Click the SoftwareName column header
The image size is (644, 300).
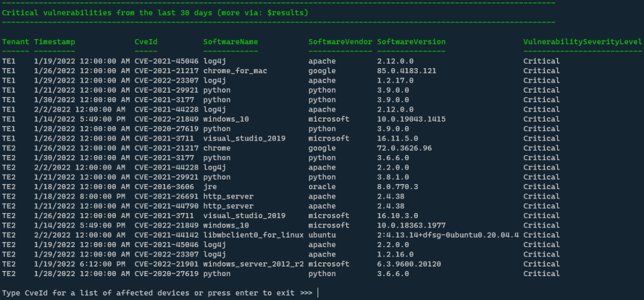[231, 42]
